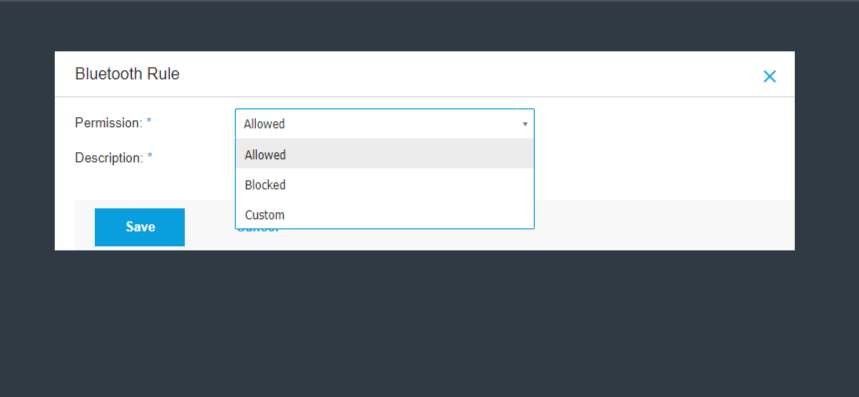Click the Permission field label
This screenshot has height=397, width=859.
click(108, 123)
